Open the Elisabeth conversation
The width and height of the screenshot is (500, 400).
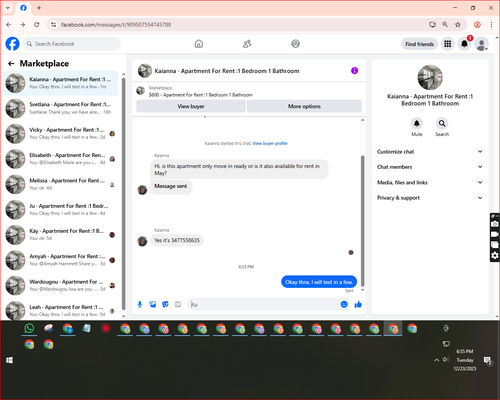click(x=61, y=159)
